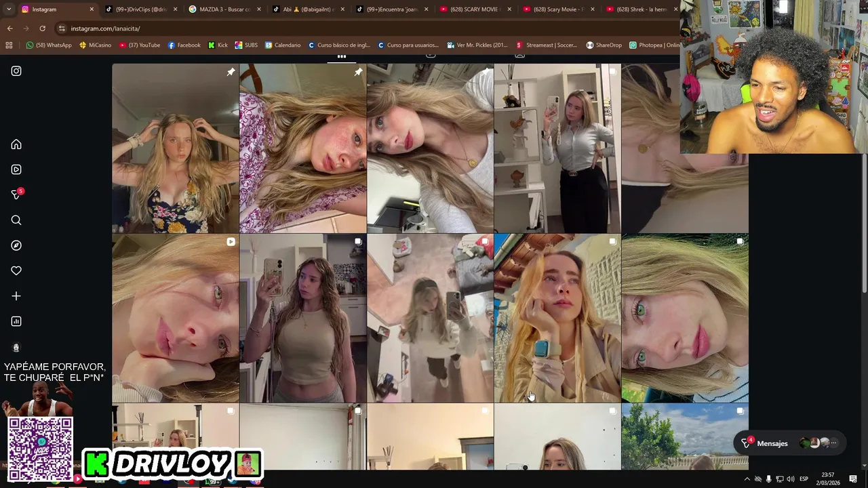Switch to the SCARY MOVIE YouTube tab
868x488 pixels.
474,9
